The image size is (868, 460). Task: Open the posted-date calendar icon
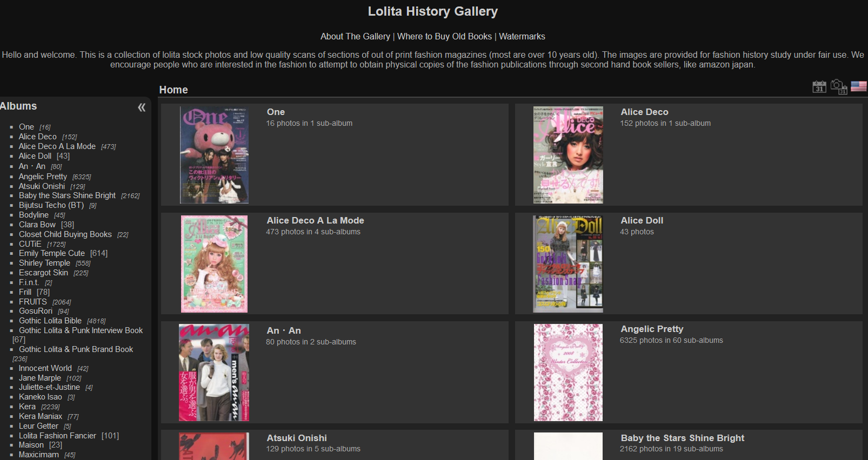[819, 87]
